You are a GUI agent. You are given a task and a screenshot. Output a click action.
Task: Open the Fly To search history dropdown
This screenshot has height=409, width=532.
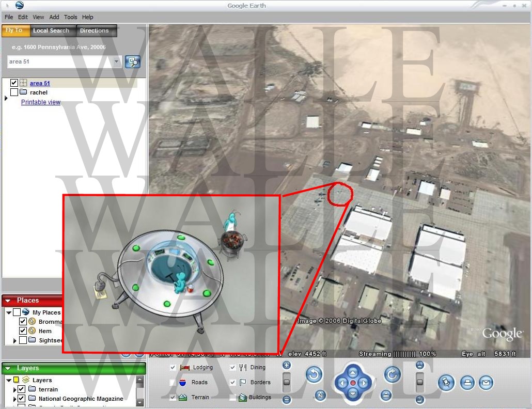pyautogui.click(x=116, y=62)
